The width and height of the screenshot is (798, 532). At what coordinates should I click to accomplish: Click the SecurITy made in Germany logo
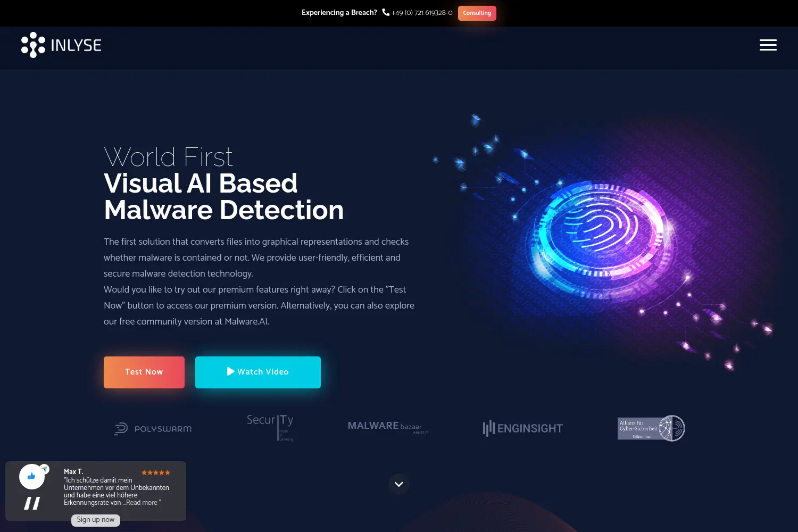coord(270,428)
